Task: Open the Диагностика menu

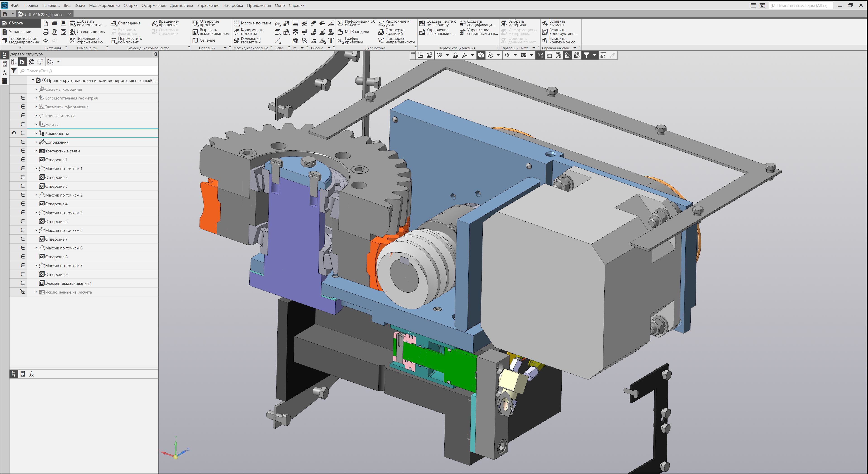Action: 181,5
